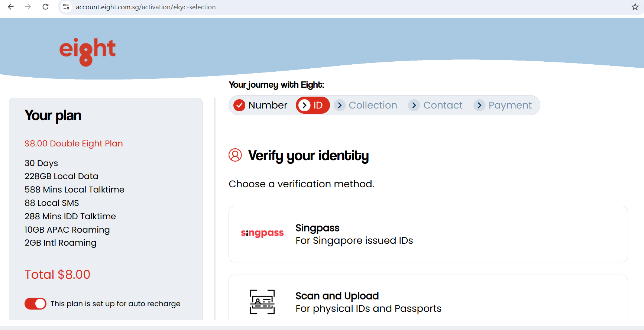Click the ID scan icon
The width and height of the screenshot is (644, 330).
(x=262, y=302)
